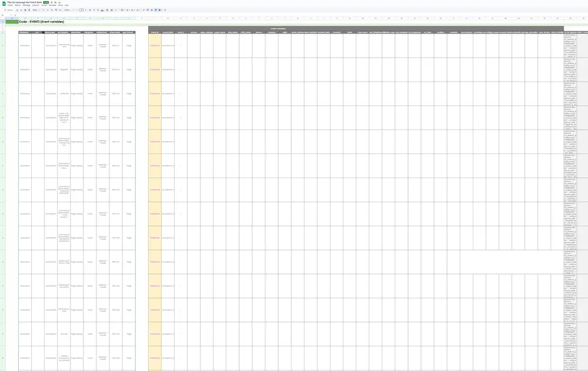Click the XLSX file format badge
This screenshot has width=588, height=371.
46,2
